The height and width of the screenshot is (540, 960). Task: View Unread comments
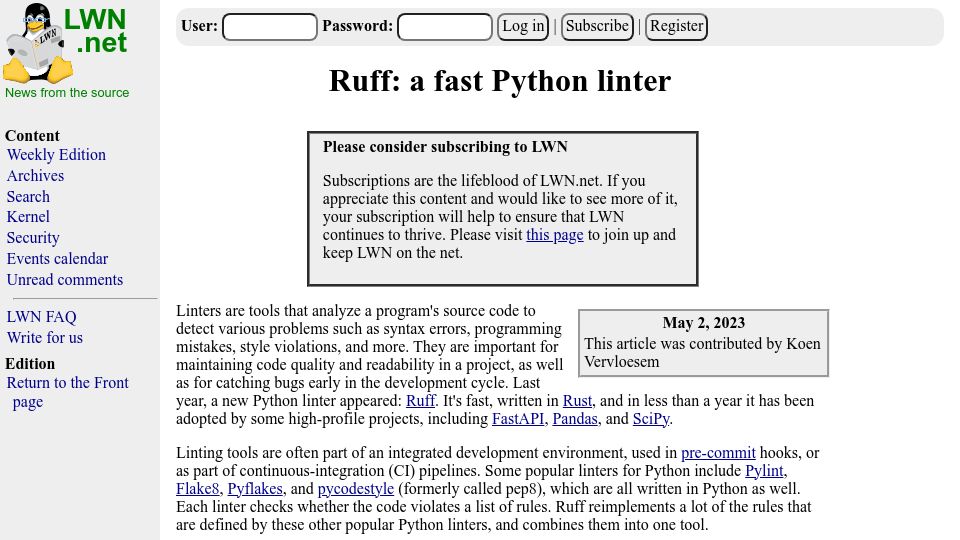[65, 279]
